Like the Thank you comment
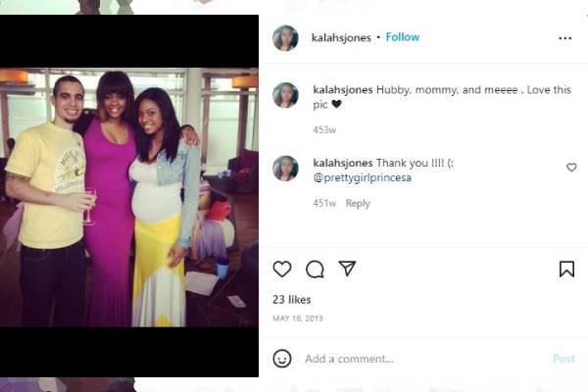 (x=571, y=168)
